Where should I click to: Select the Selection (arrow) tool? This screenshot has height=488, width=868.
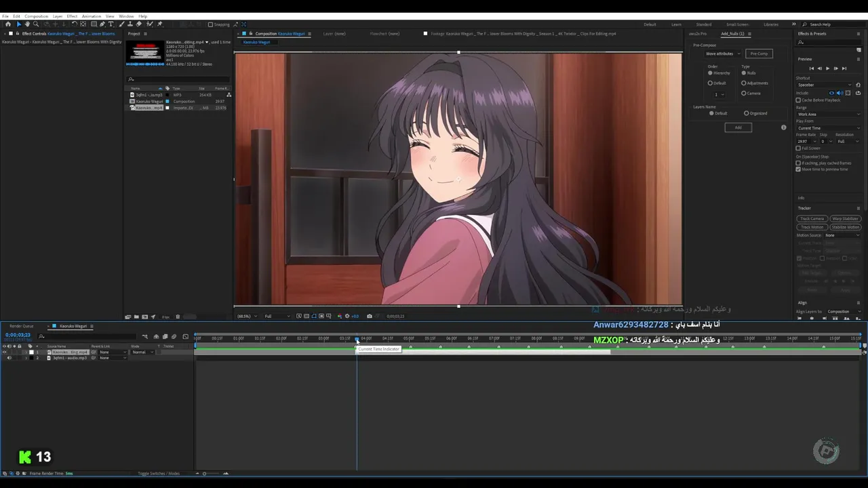point(19,24)
